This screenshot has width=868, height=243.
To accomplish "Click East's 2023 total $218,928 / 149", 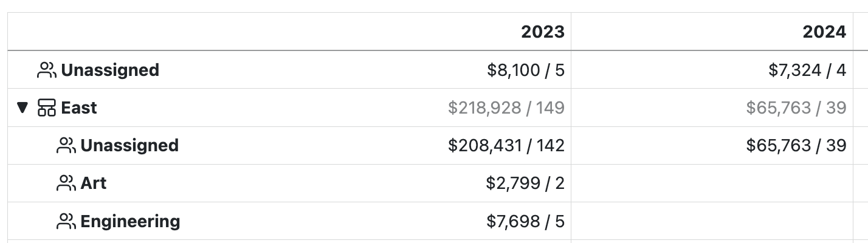I will [506, 108].
